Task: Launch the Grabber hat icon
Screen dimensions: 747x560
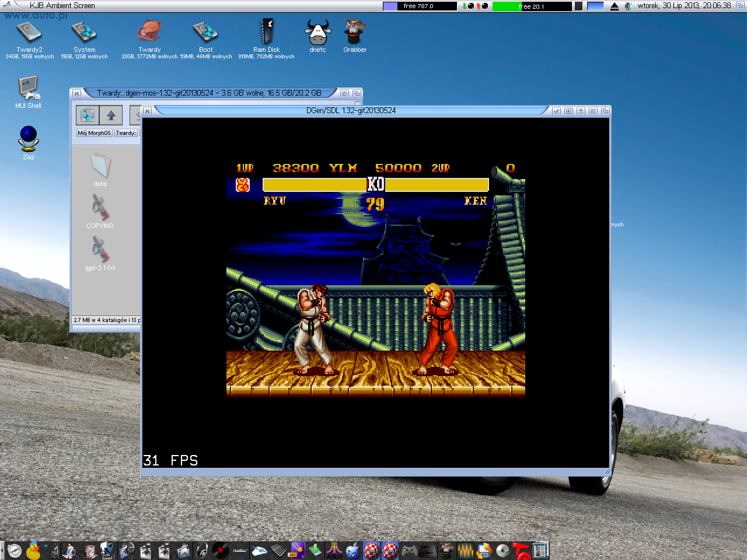Action: 354,32
